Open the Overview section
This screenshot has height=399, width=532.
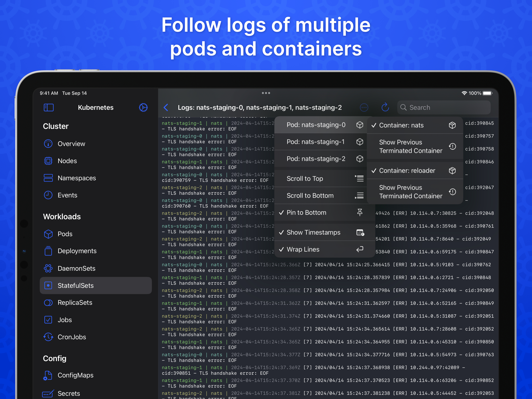click(96, 144)
